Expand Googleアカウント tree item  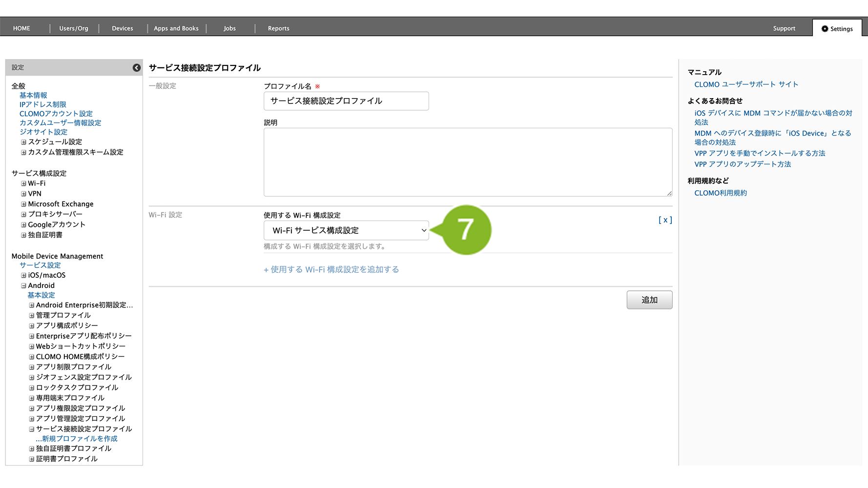click(x=23, y=225)
